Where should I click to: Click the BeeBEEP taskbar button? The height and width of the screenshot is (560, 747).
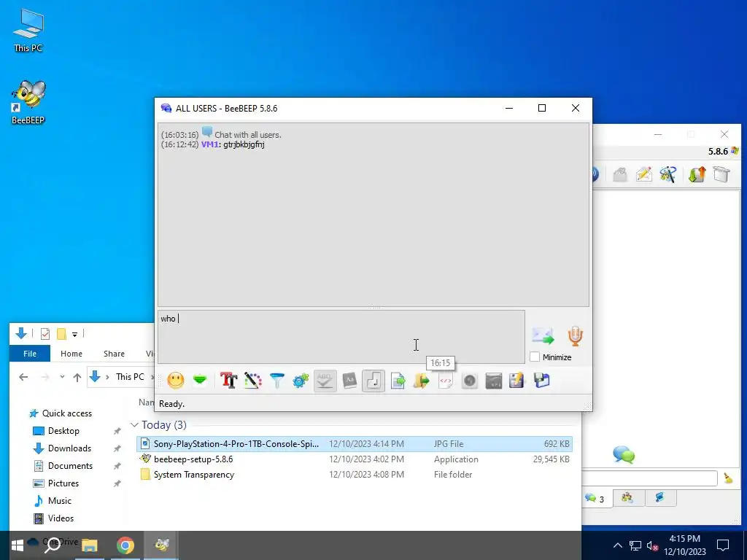[x=161, y=545]
